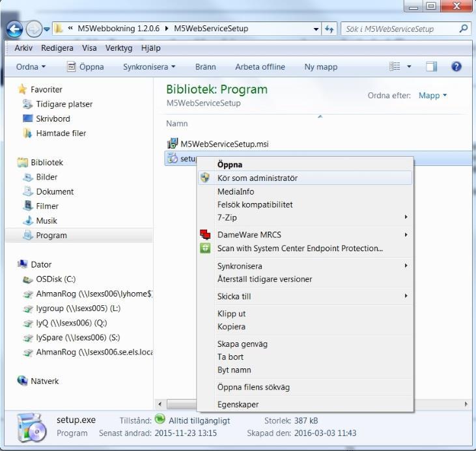The width and height of the screenshot is (476, 451).
Task: Click the setup.exe file icon in list
Action: tap(173, 158)
